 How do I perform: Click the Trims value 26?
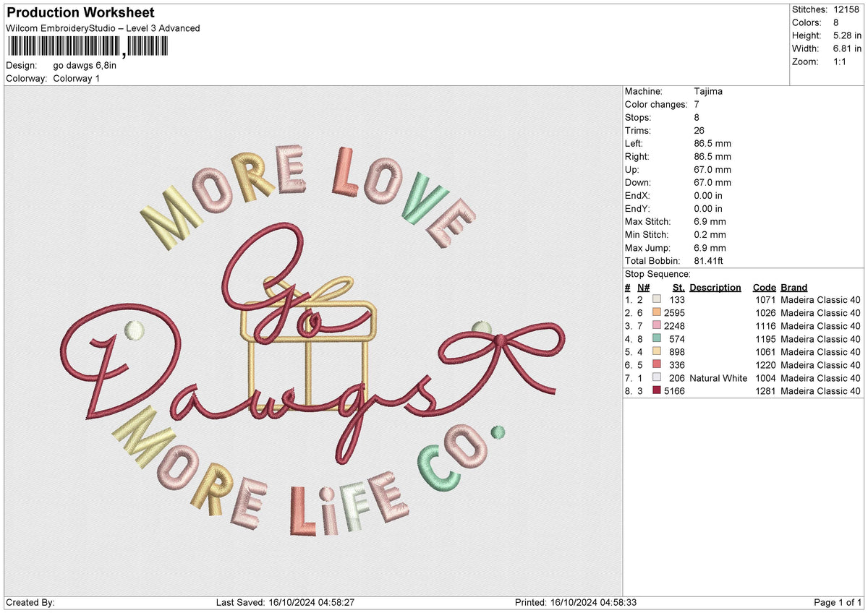click(x=699, y=130)
